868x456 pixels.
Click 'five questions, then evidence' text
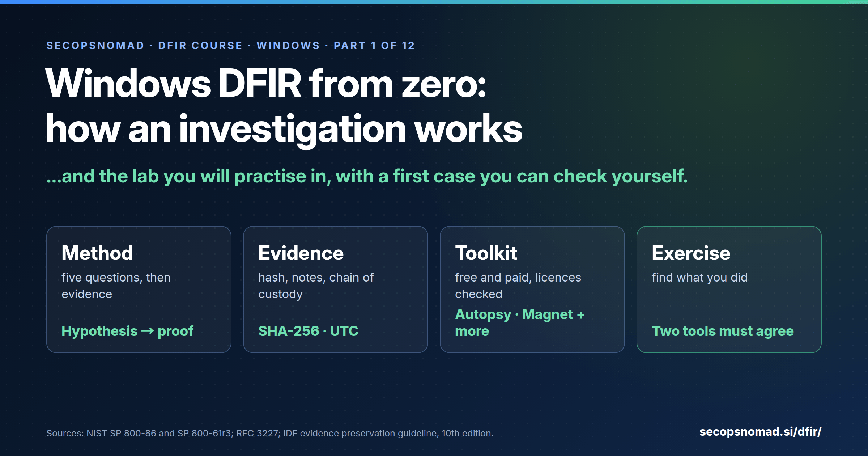click(x=116, y=286)
